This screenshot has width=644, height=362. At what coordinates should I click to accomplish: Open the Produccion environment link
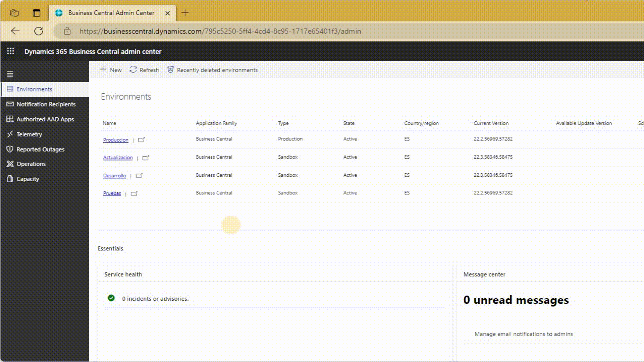click(115, 140)
